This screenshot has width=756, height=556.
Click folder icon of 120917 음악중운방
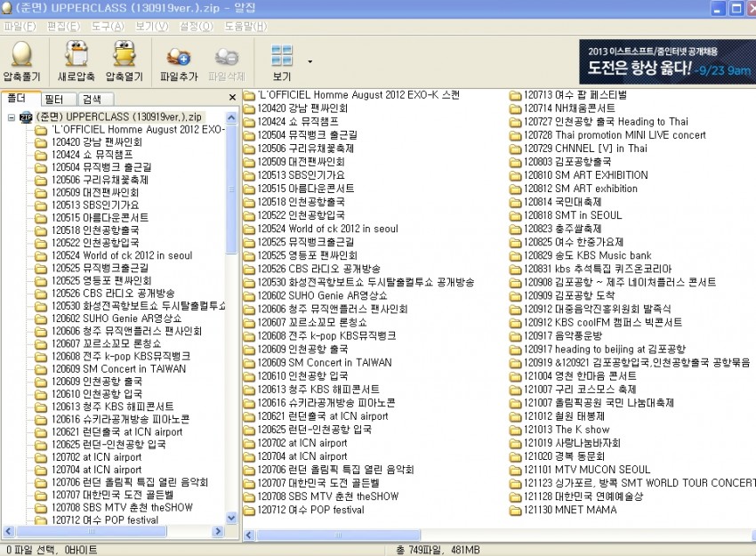(x=515, y=336)
